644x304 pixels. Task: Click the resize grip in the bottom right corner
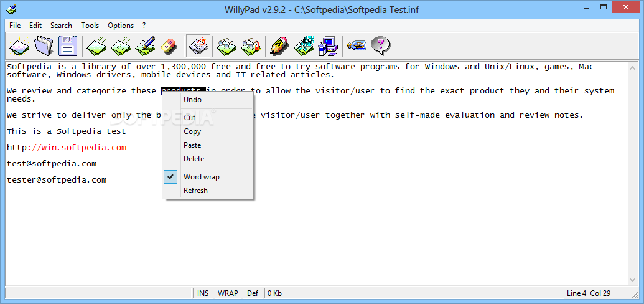tap(635, 294)
